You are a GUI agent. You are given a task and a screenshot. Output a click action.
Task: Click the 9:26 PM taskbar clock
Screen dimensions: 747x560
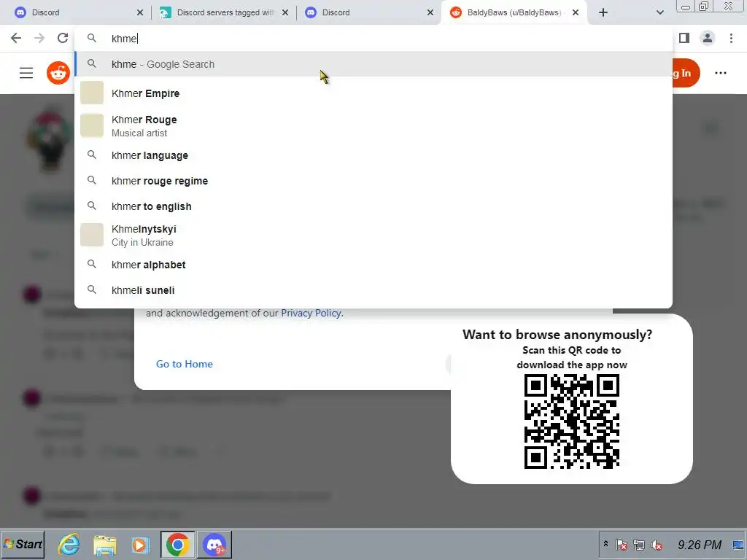click(700, 544)
